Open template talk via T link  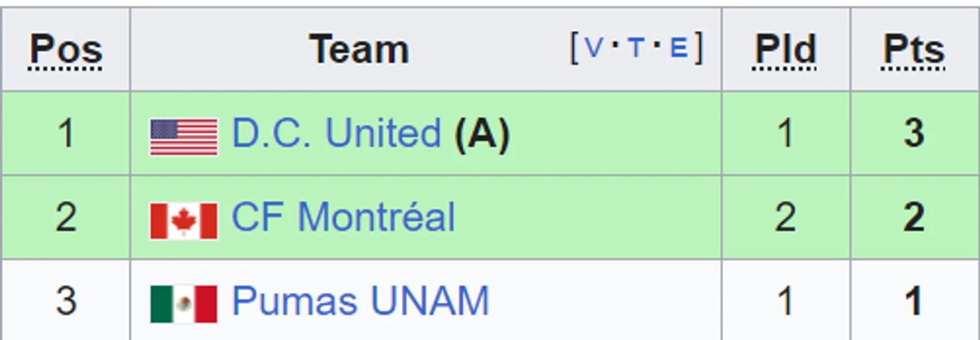(636, 48)
